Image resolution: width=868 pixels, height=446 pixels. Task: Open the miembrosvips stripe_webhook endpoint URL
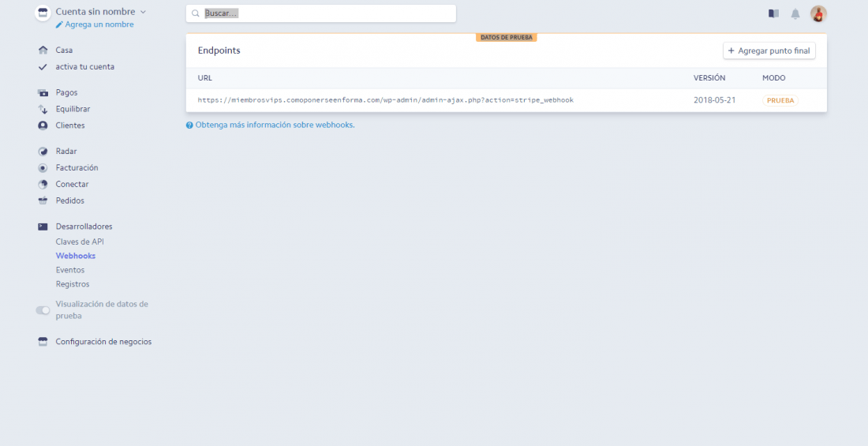point(386,100)
